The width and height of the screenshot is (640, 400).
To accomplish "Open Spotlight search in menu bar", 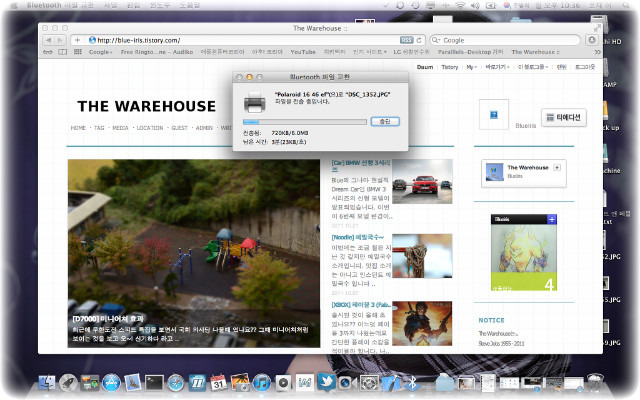I will point(626,5).
